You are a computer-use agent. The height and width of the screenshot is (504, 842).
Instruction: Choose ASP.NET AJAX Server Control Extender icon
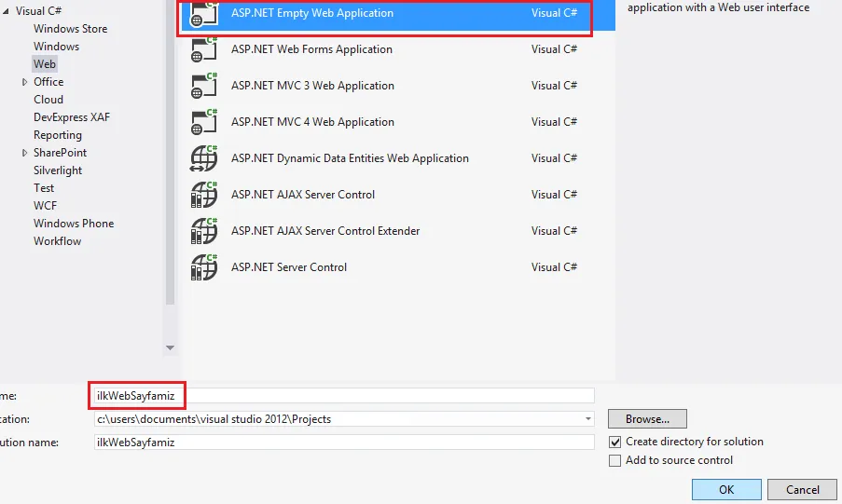click(x=203, y=231)
